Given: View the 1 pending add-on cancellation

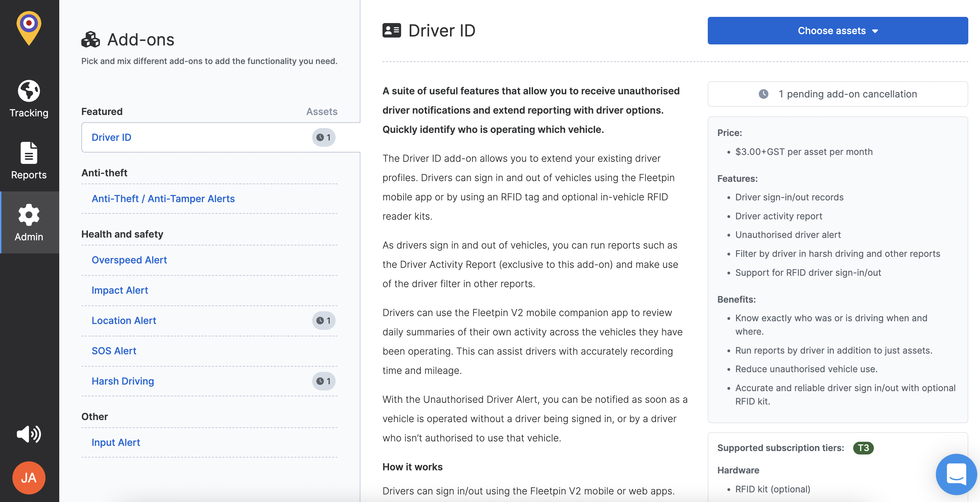Looking at the screenshot, I should (838, 94).
